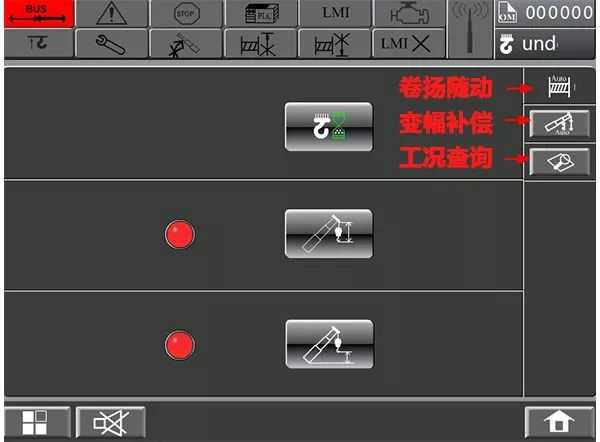Toggle the Auto winch follow-up option

click(x=559, y=86)
